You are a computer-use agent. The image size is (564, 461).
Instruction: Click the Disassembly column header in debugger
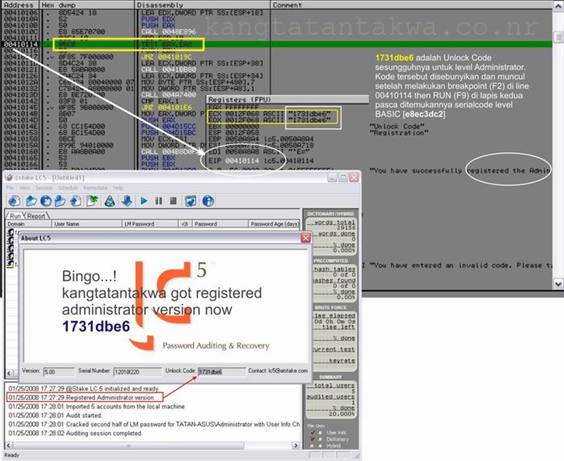point(202,5)
